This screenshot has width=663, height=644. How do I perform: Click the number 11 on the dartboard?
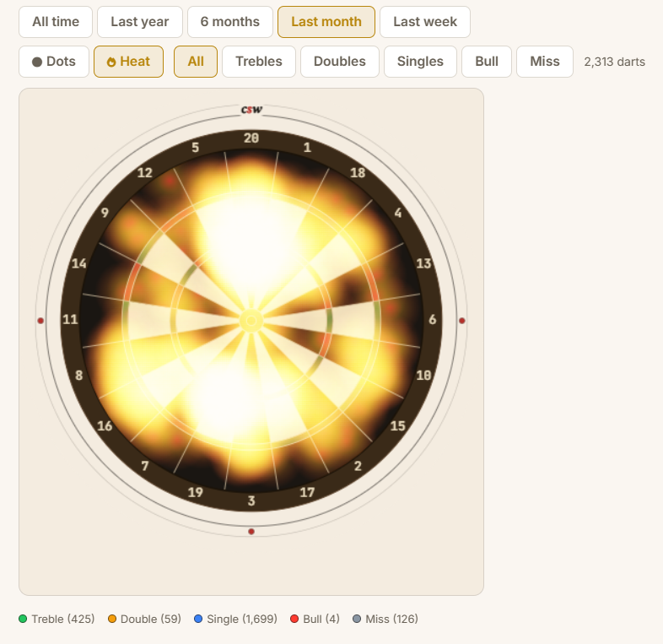point(70,319)
